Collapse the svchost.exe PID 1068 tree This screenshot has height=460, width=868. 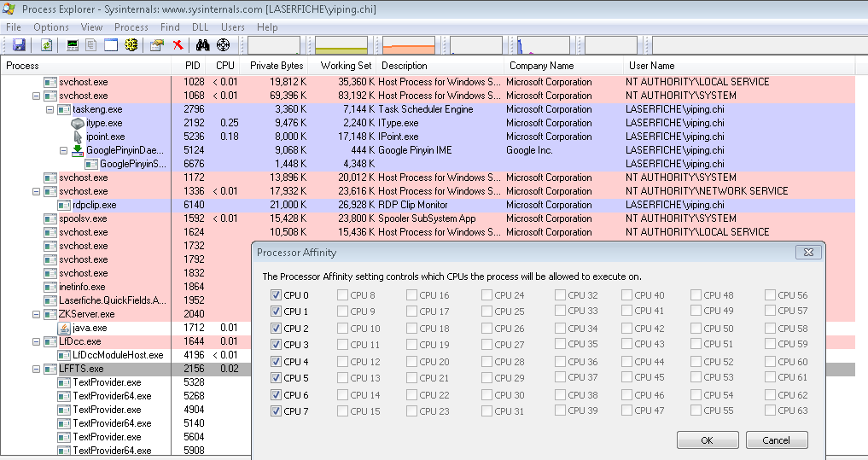click(37, 96)
